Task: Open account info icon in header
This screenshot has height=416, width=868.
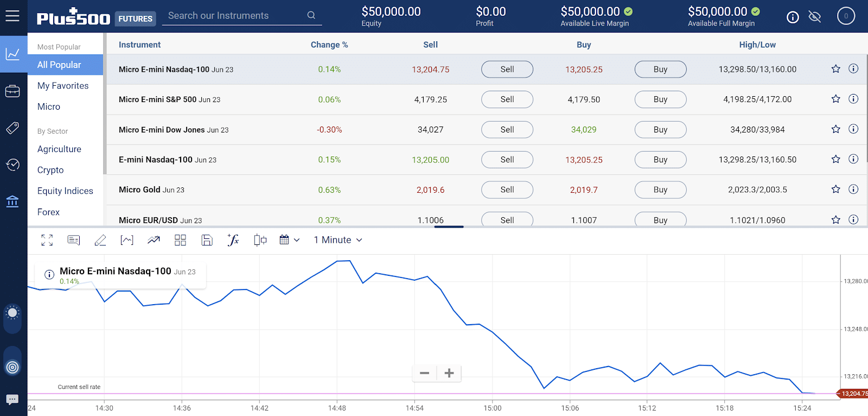Action: click(793, 17)
